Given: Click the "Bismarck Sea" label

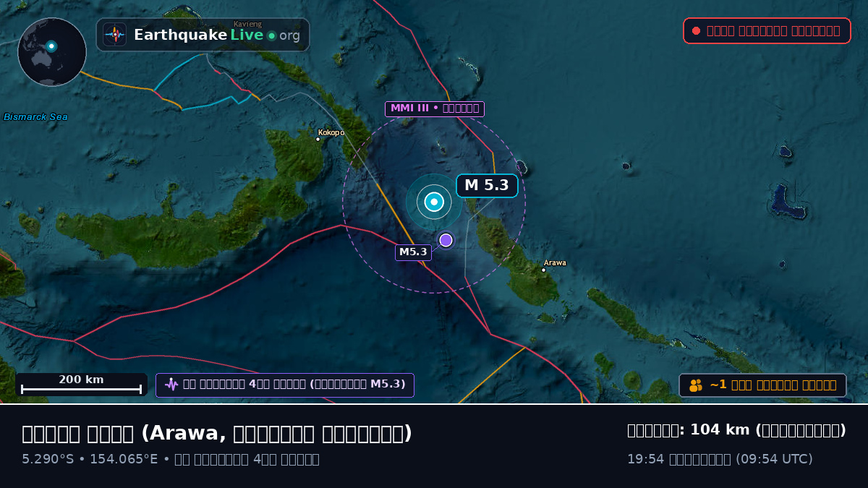Looking at the screenshot, I should [35, 117].
